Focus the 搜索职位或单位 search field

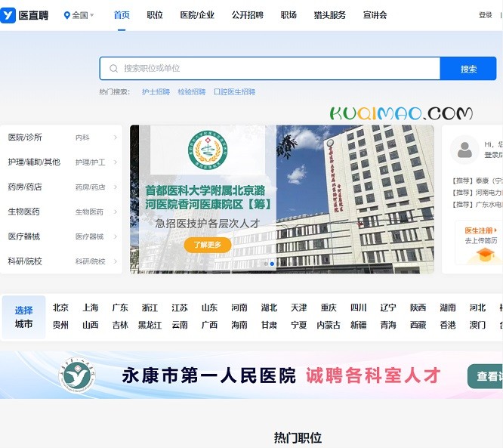pos(270,68)
